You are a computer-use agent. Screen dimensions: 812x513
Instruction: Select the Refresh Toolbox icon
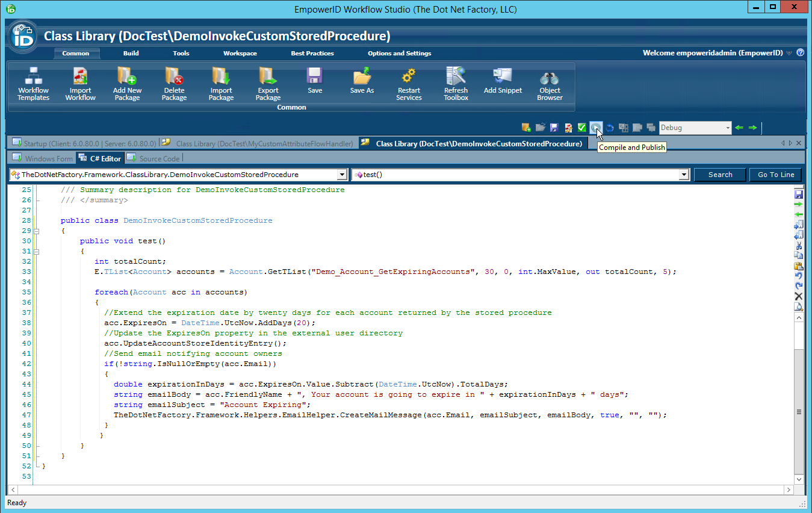pyautogui.click(x=456, y=82)
